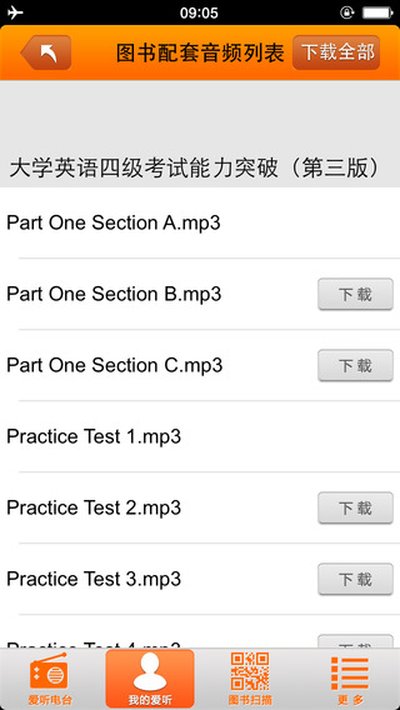Select Part One Section A.mp3 row
Viewport: 400px width, 710px height.
pos(200,223)
